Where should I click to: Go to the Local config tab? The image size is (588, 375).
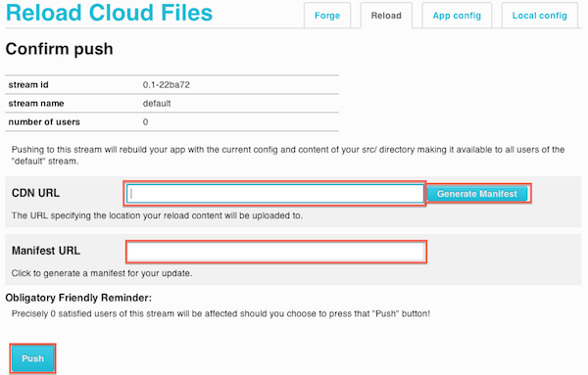540,16
